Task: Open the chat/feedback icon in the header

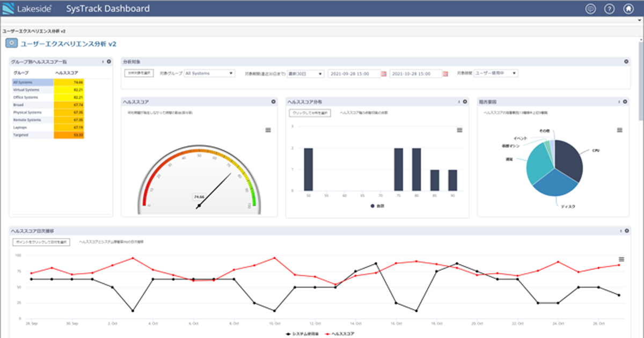Action: 590,9
